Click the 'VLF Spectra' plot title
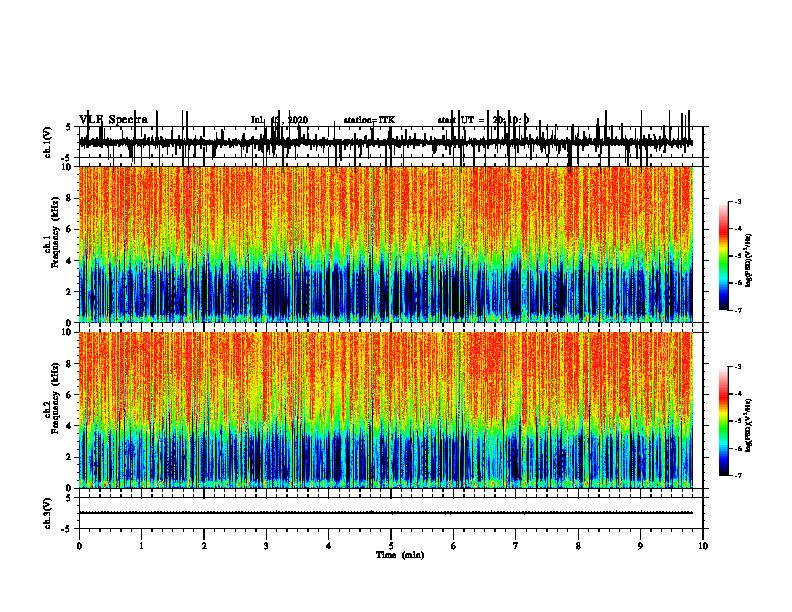Viewport: 792px width, 612px height. coord(113,120)
